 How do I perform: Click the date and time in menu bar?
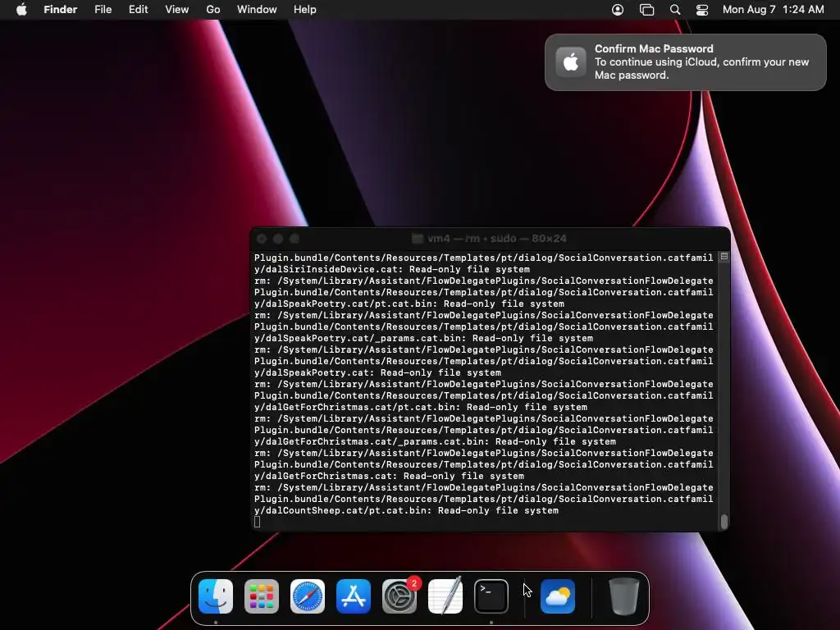pyautogui.click(x=773, y=10)
